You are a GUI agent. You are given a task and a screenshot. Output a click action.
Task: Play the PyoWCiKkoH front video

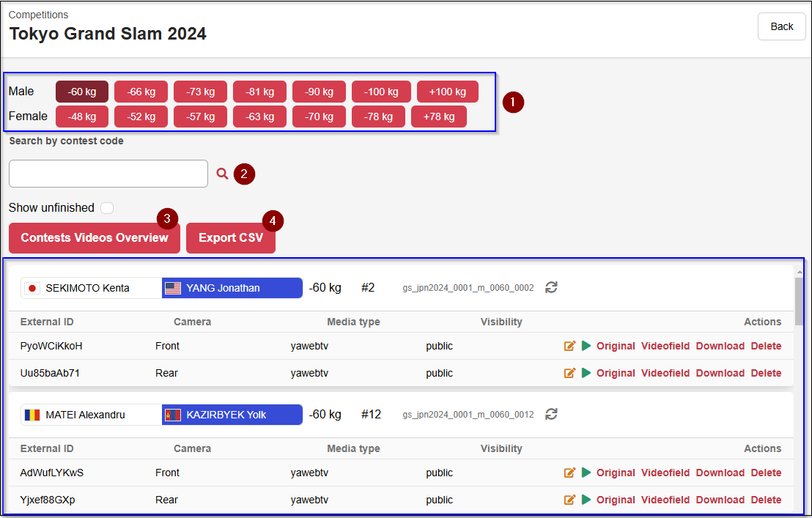(586, 346)
